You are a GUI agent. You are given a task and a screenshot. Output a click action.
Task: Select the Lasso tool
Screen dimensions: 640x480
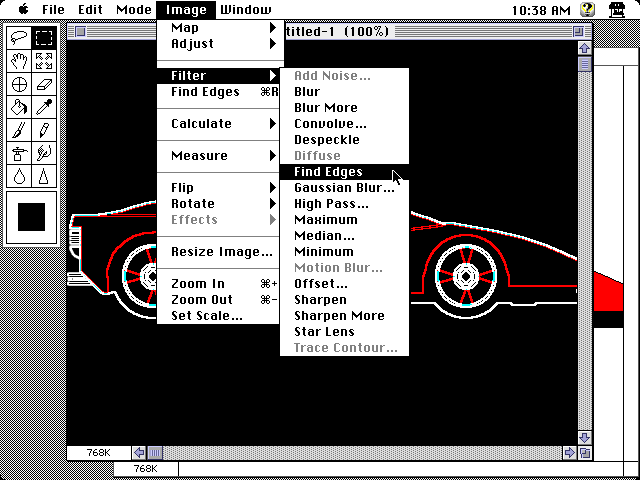19,38
